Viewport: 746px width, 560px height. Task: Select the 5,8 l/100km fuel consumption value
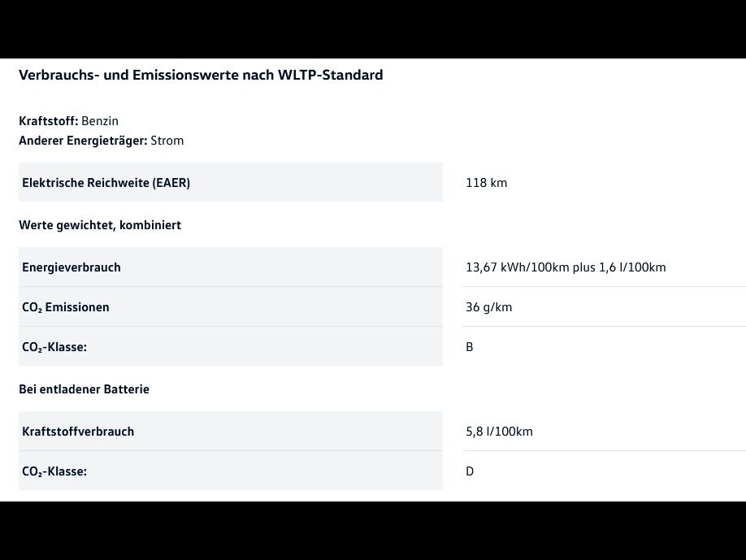click(x=499, y=432)
